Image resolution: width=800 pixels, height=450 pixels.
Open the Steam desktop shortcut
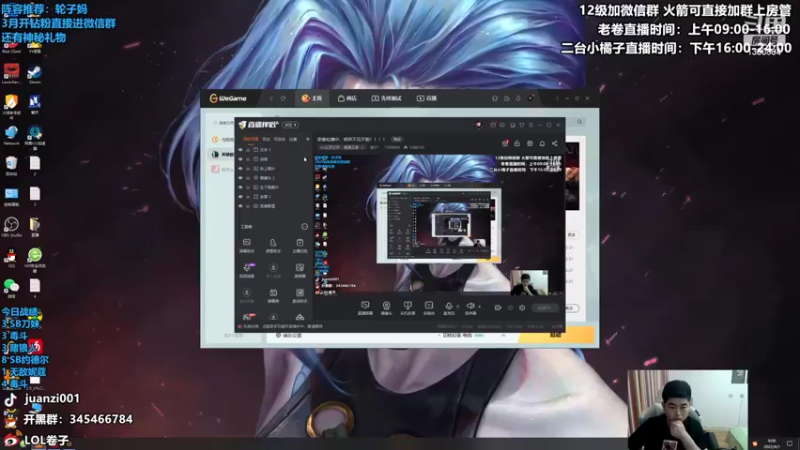tap(35, 74)
